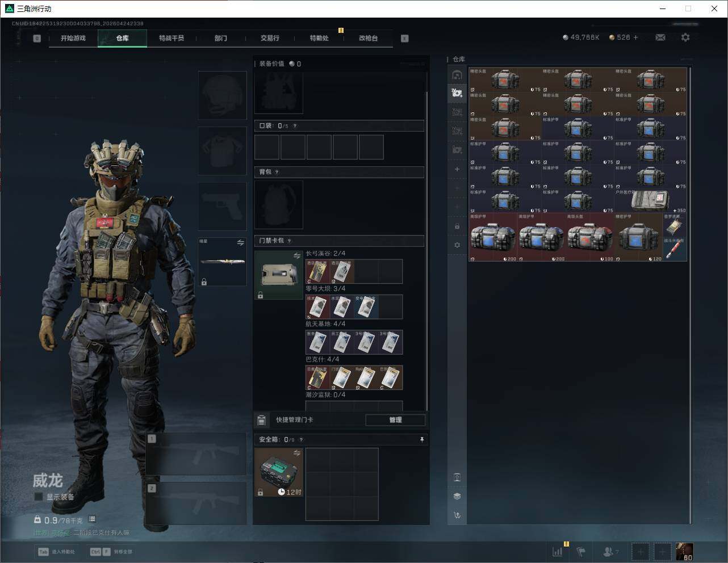The image size is (728, 563).
Task: Go to the 部门 tab
Action: coord(221,38)
